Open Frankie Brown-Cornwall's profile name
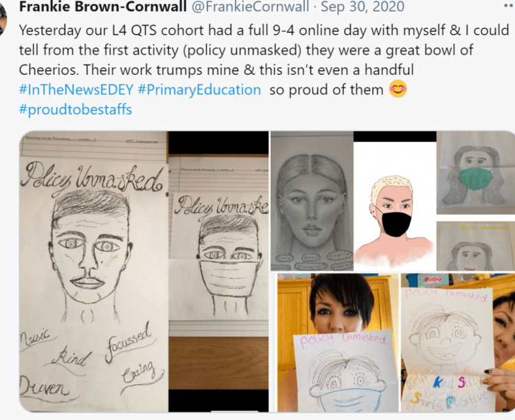Viewport: 515px width, 420px height. point(103,7)
